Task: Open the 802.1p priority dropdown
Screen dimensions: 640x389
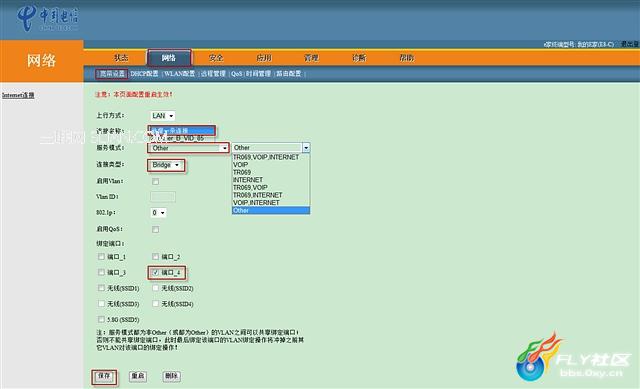Action: 158,213
